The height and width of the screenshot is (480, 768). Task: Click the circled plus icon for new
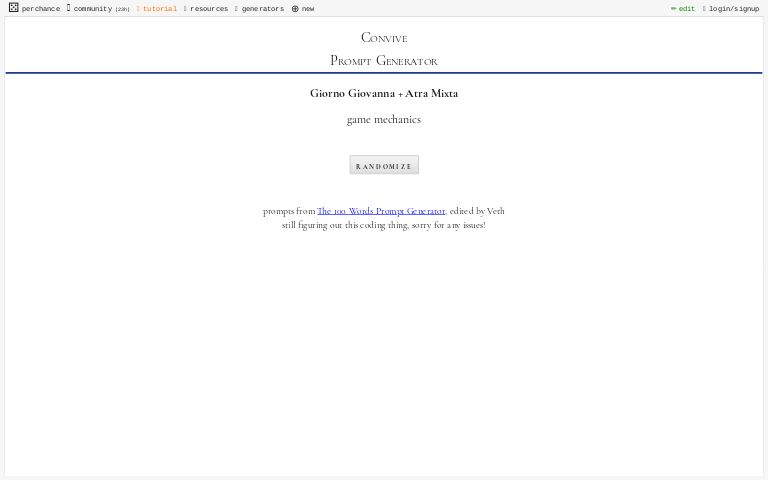(295, 8)
